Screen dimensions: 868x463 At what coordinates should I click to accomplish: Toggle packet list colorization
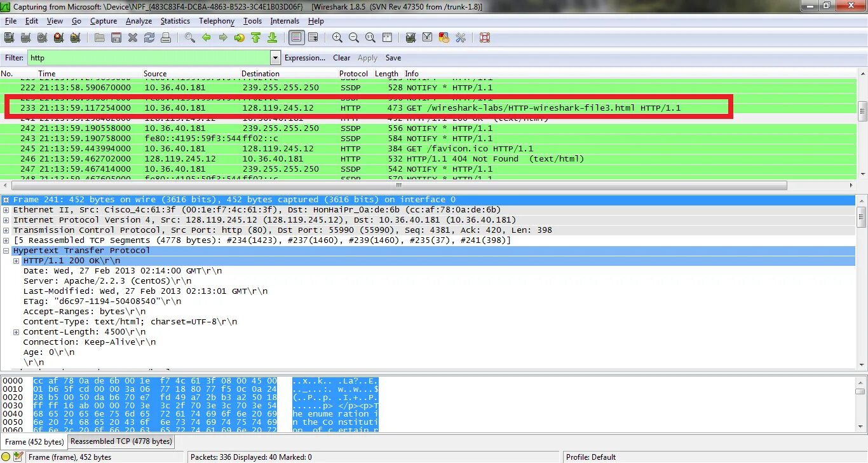(296, 38)
